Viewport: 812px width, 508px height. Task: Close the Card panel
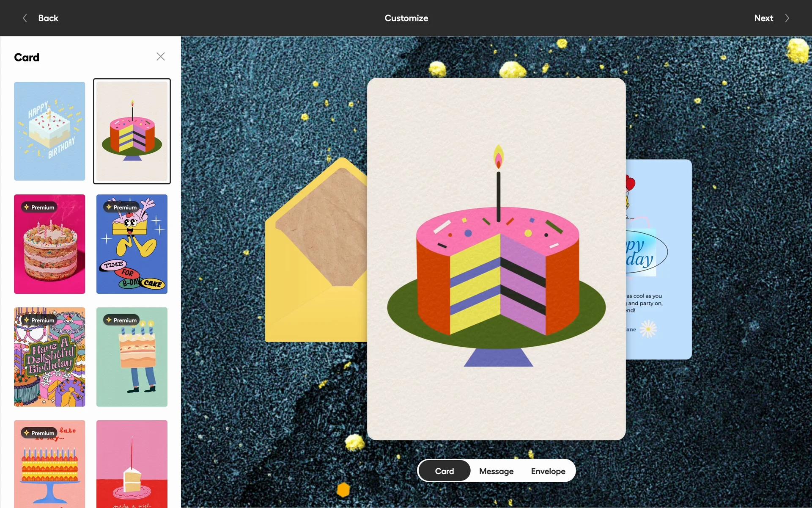pos(160,57)
